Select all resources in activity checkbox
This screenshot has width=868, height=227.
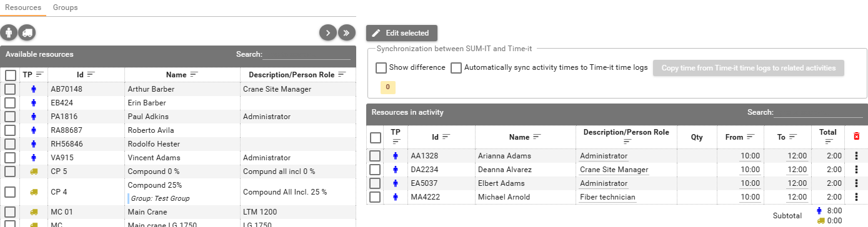pos(375,137)
